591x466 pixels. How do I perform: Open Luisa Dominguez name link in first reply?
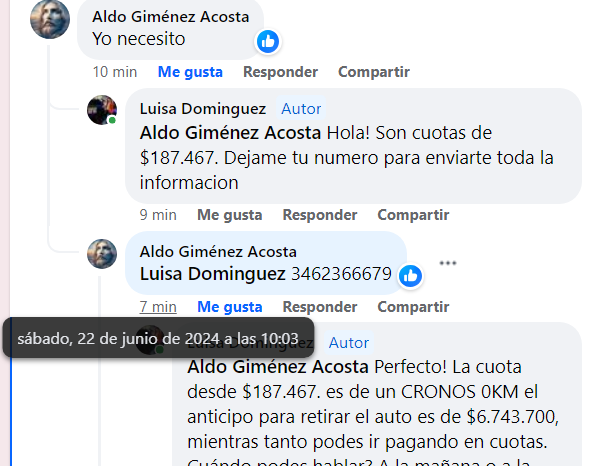[203, 109]
